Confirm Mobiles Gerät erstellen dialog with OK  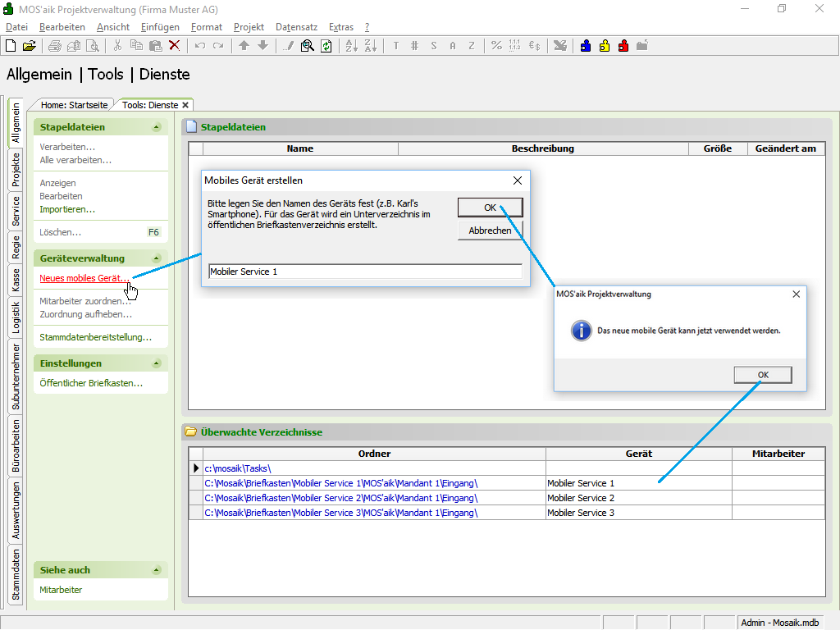click(x=491, y=208)
